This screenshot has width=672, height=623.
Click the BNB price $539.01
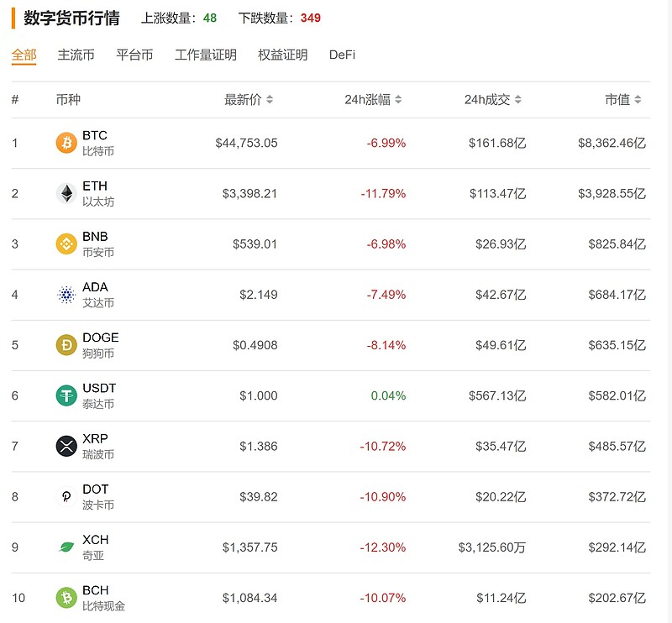pyautogui.click(x=255, y=244)
